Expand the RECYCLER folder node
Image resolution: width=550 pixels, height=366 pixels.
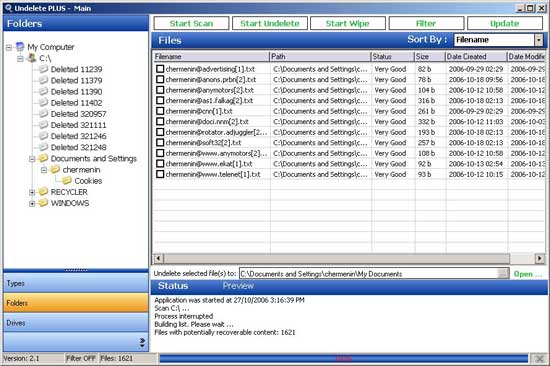coord(32,192)
